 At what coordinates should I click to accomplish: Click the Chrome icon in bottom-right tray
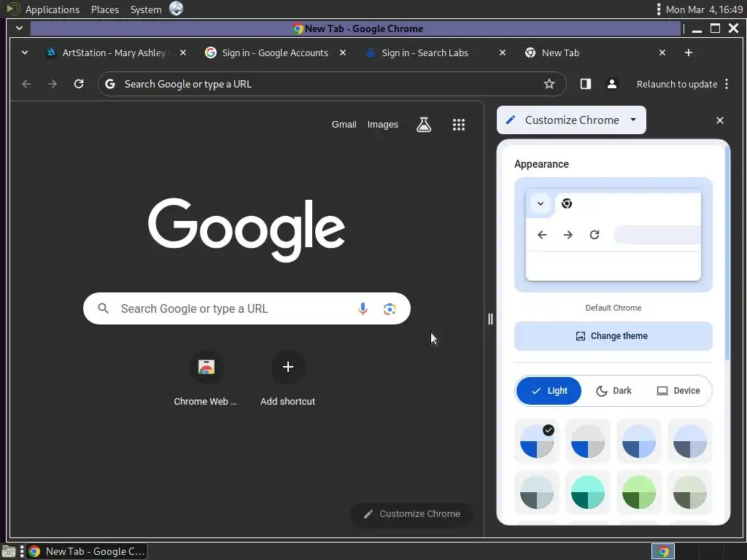(663, 551)
